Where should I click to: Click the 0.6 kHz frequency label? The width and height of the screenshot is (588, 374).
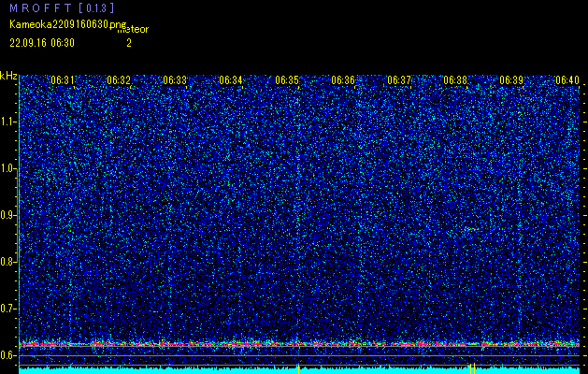8,355
